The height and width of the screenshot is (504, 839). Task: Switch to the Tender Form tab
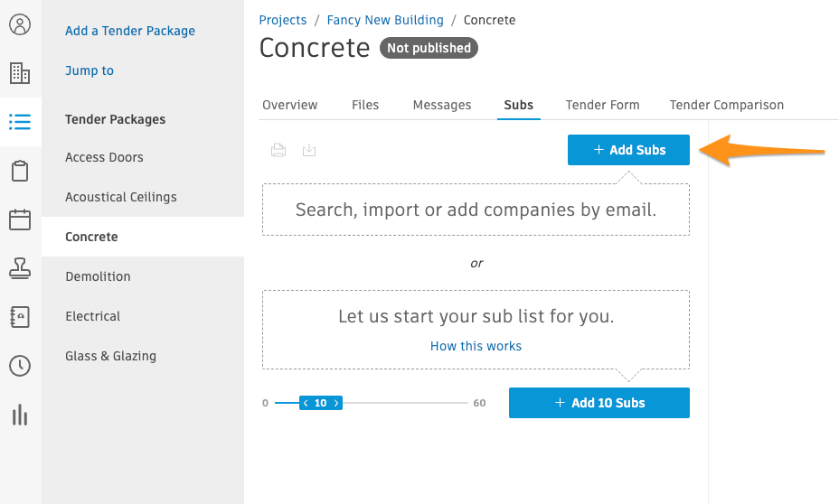(602, 105)
